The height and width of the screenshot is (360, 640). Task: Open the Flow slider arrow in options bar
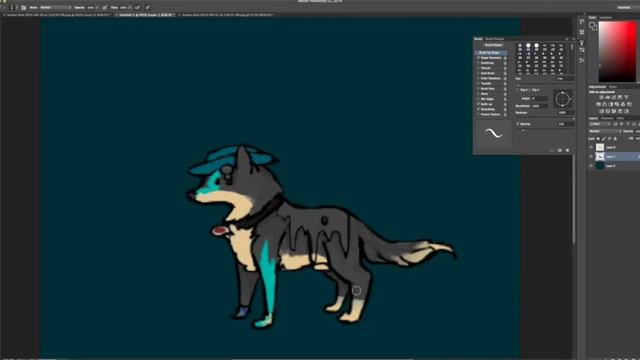(x=130, y=7)
